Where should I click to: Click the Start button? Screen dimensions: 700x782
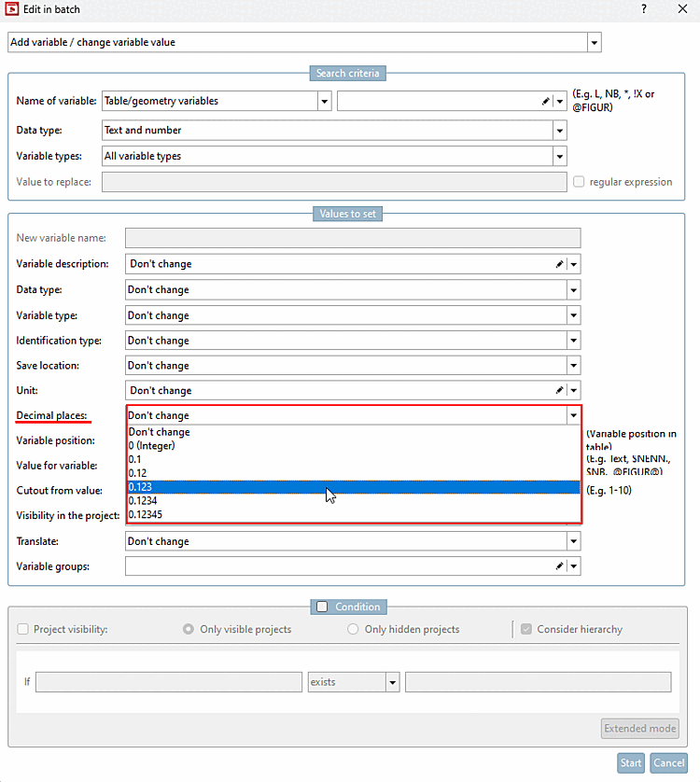tap(631, 763)
